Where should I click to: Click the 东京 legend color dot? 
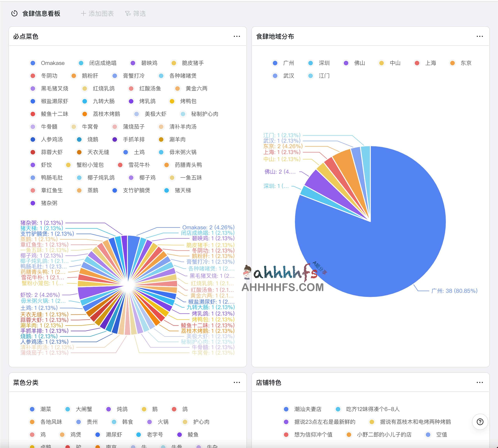(452, 63)
